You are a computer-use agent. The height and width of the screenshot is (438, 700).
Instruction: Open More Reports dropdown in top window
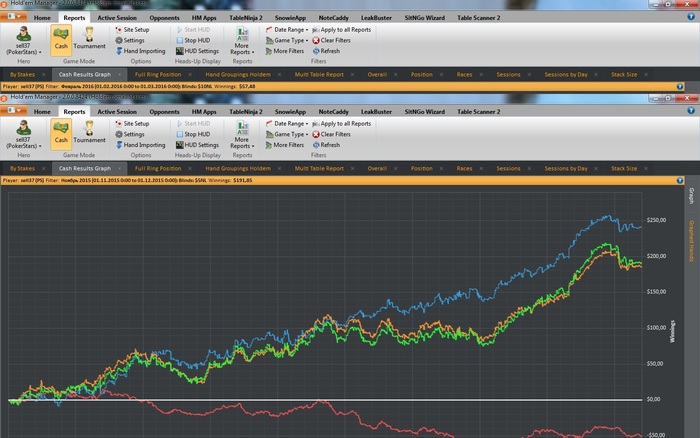[x=242, y=41]
